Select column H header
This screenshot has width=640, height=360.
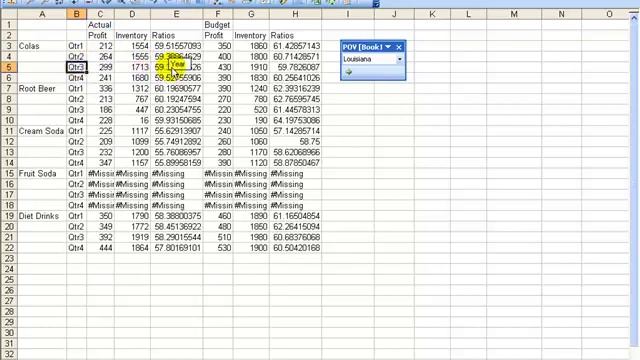point(295,14)
